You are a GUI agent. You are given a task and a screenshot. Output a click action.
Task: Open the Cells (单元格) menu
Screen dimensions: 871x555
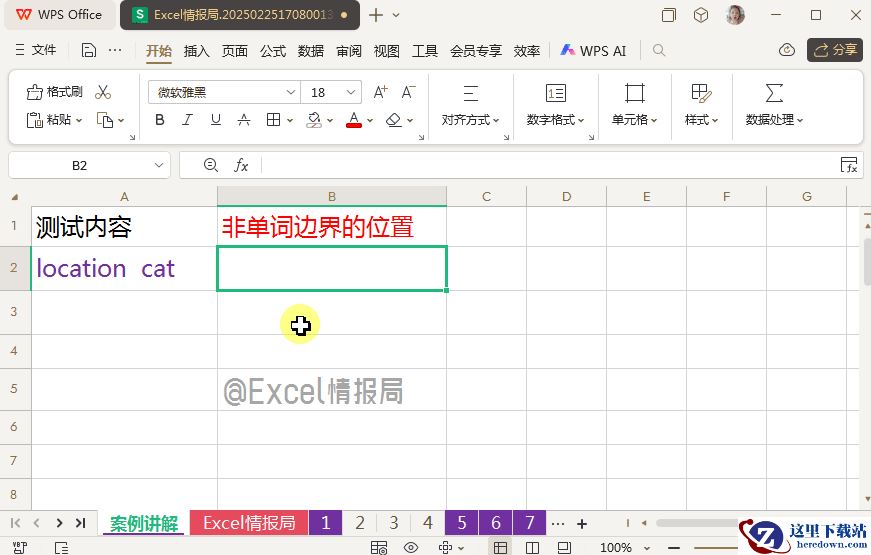coord(634,106)
